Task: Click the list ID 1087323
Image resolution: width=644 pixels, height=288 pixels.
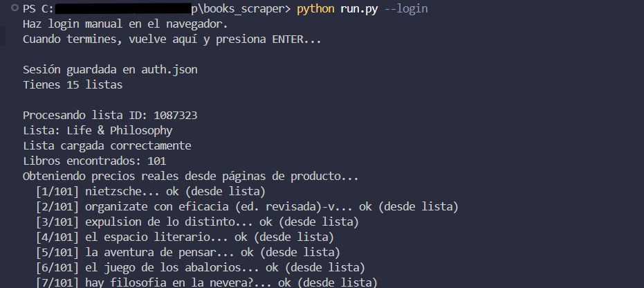Action: click(x=176, y=116)
